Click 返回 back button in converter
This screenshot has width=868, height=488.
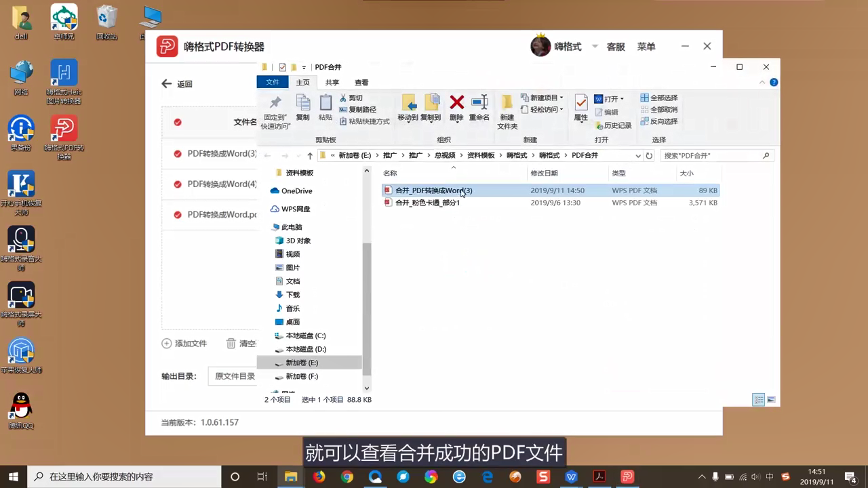177,84
